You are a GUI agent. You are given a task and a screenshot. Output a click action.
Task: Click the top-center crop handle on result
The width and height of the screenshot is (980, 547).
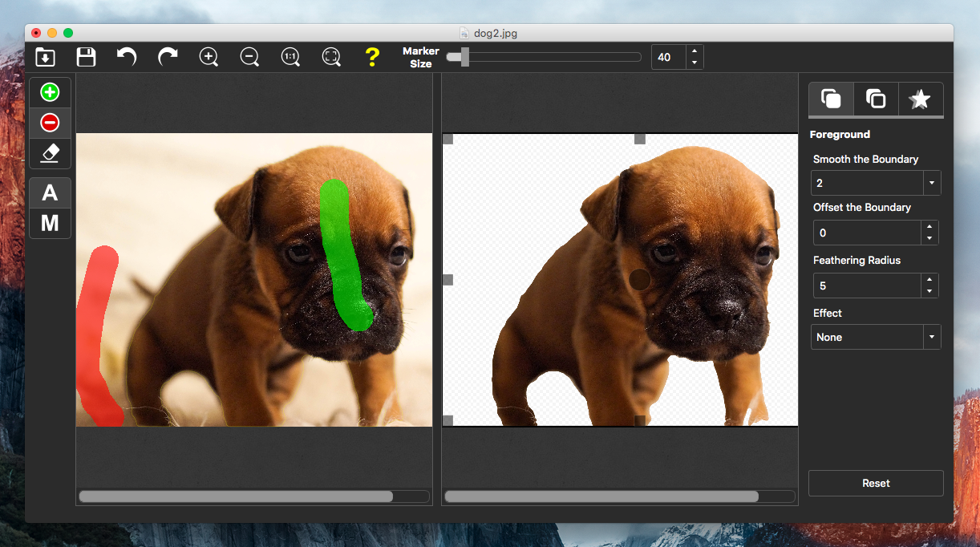point(640,139)
